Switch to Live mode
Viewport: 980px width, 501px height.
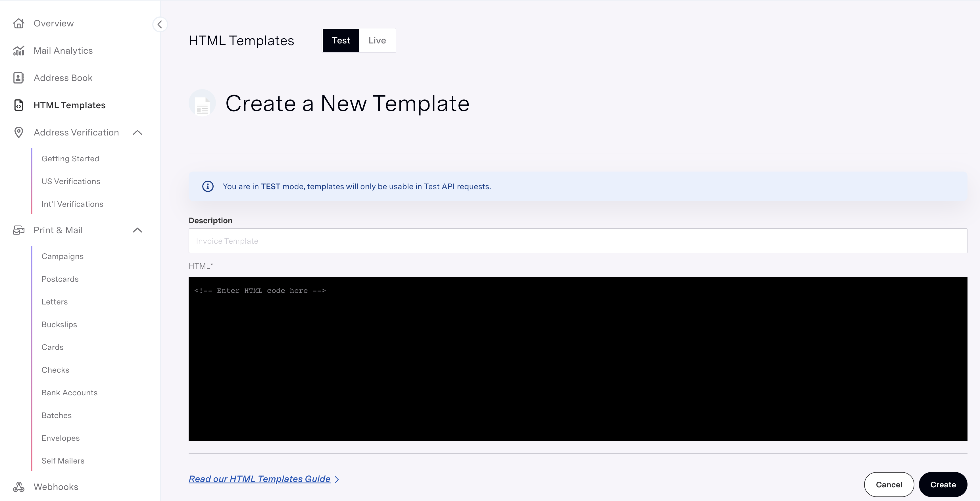coord(377,40)
